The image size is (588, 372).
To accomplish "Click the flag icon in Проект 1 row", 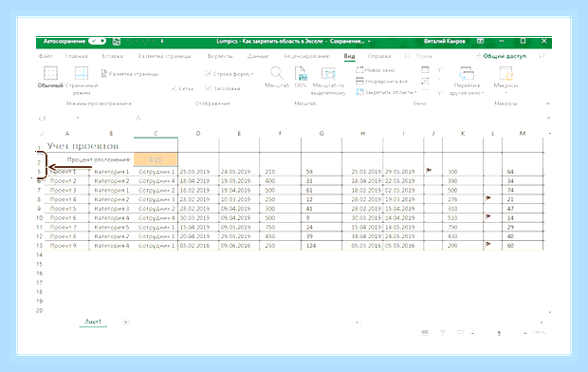I will click(429, 170).
